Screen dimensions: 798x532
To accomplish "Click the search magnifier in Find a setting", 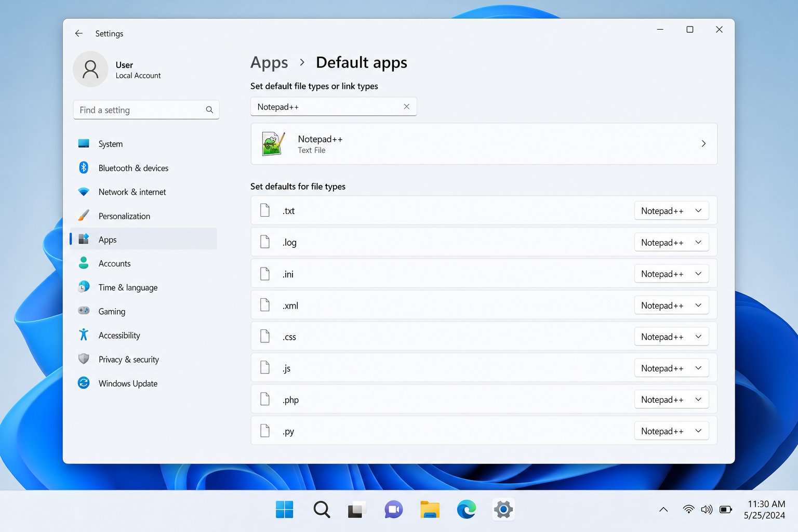I will 209,110.
